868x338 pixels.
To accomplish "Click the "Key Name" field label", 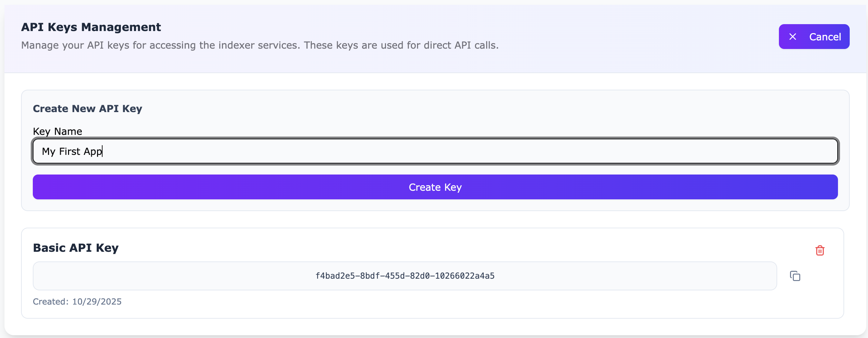I will [57, 131].
